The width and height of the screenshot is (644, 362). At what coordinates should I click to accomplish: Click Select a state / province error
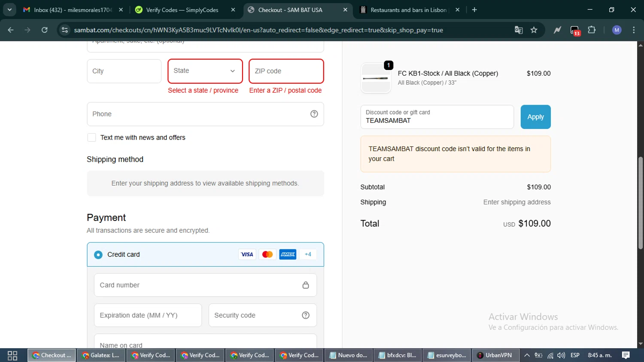tap(203, 90)
